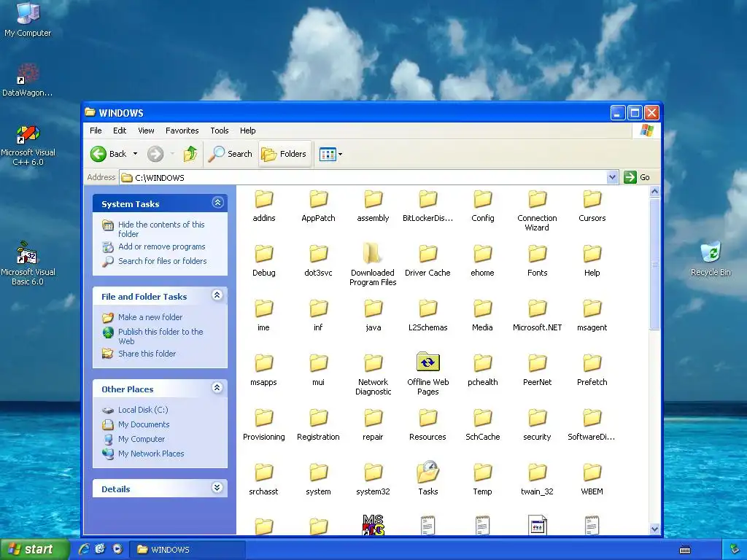Select the Media folder
Screen dimensions: 747x560
coord(482,316)
